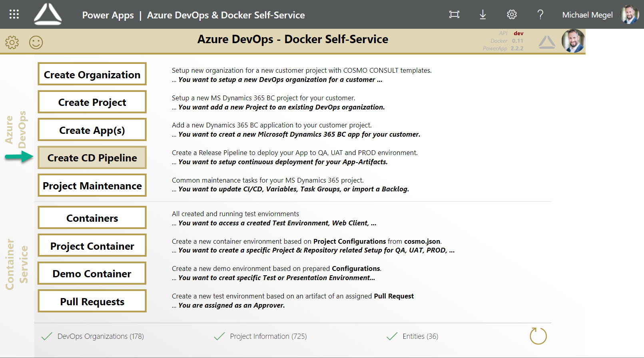Viewport: 644px width, 358px height.
Task: Click the PowerApp 2.2.2 version label
Action: (503, 48)
